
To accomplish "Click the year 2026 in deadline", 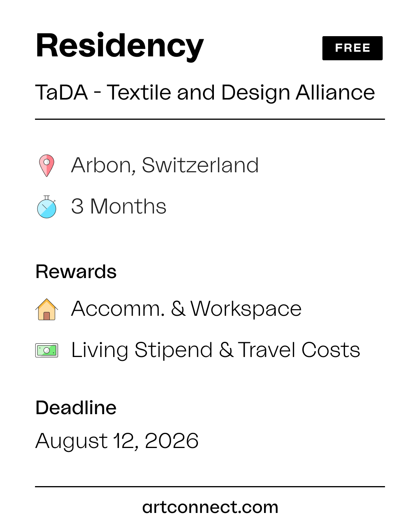I will coord(171,441).
